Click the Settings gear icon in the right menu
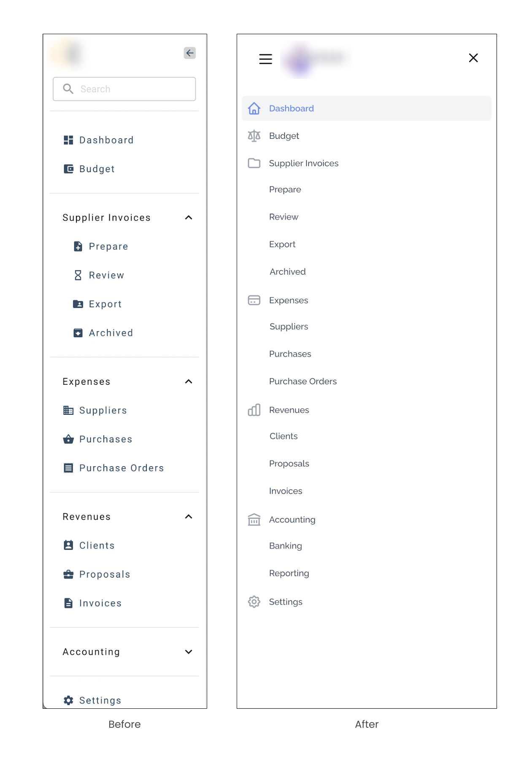This screenshot has width=532, height=767. (254, 602)
